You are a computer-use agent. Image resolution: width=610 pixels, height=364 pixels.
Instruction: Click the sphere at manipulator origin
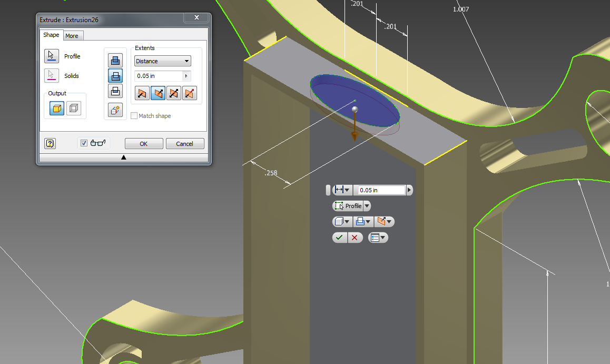click(355, 109)
